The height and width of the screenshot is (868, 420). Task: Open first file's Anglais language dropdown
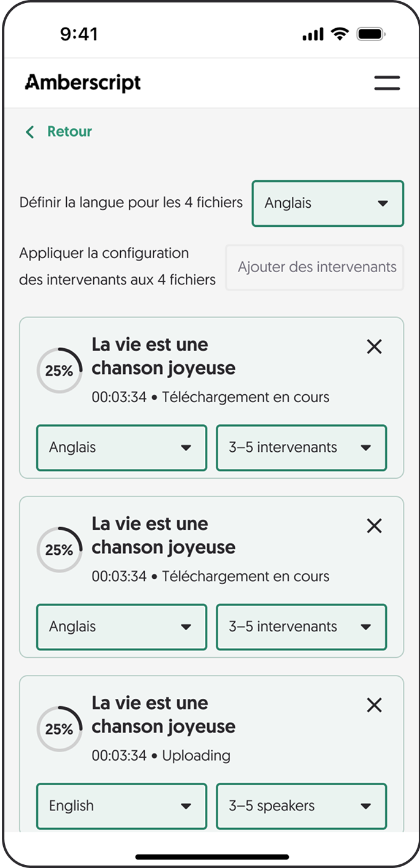pos(121,448)
